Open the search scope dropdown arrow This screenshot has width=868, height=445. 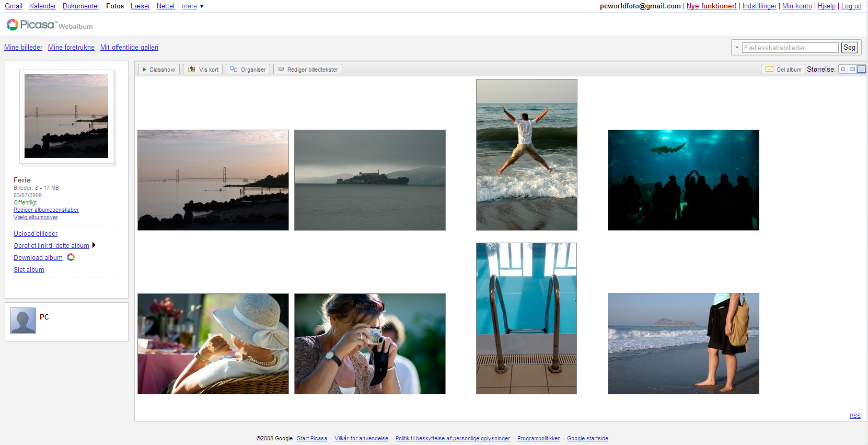737,48
